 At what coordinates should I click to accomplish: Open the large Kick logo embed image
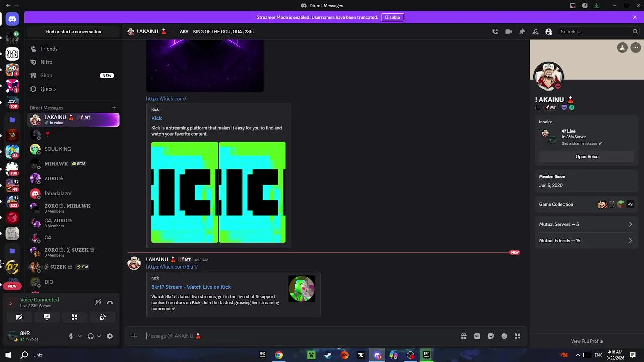(x=218, y=193)
